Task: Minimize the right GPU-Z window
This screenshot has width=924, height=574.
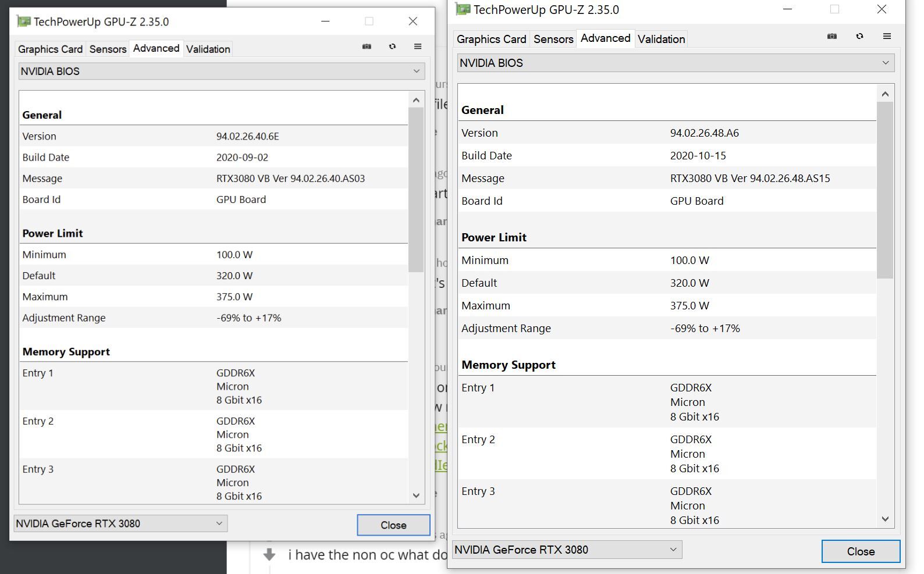Action: [788, 9]
